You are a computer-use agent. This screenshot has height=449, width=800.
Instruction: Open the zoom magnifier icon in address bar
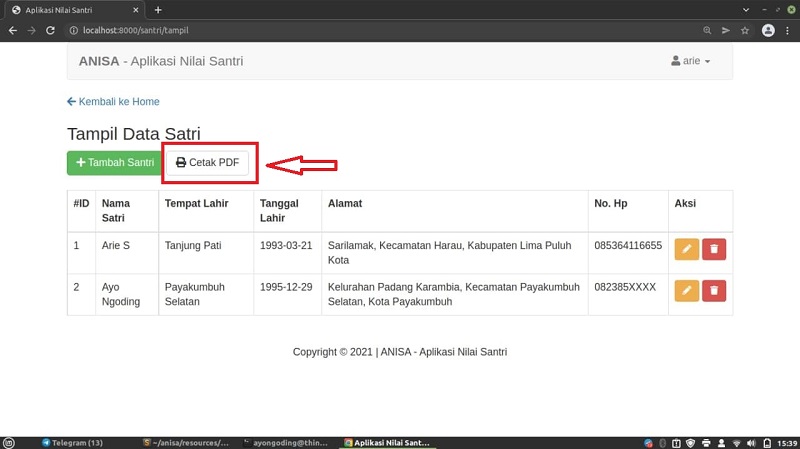click(x=707, y=31)
